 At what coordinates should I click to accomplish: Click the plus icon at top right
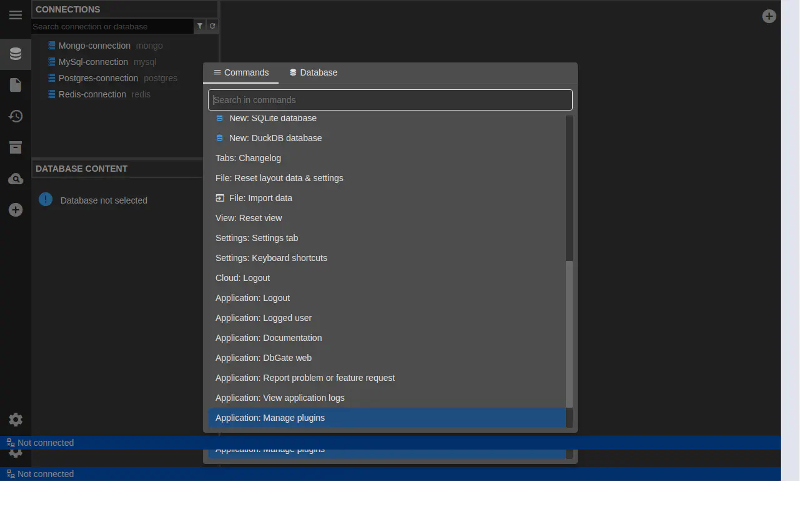coord(769,17)
